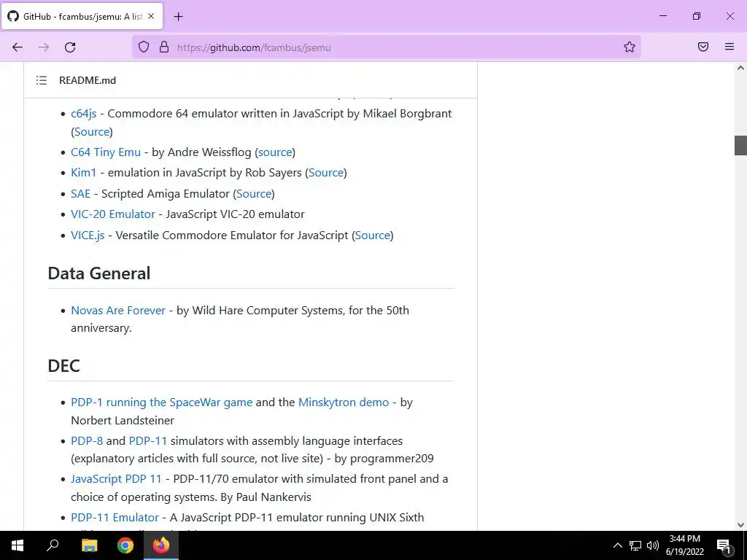Show hidden system tray icons
This screenshot has width=747, height=560.
click(x=617, y=545)
